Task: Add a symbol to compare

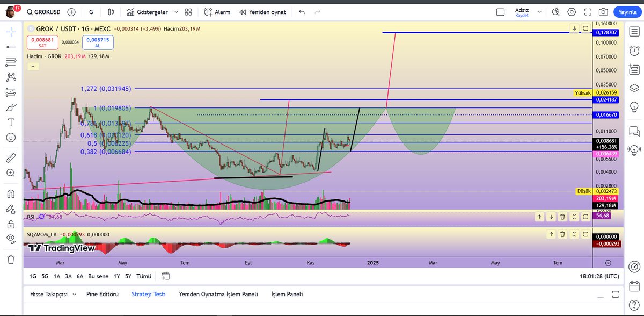Action: [71, 12]
